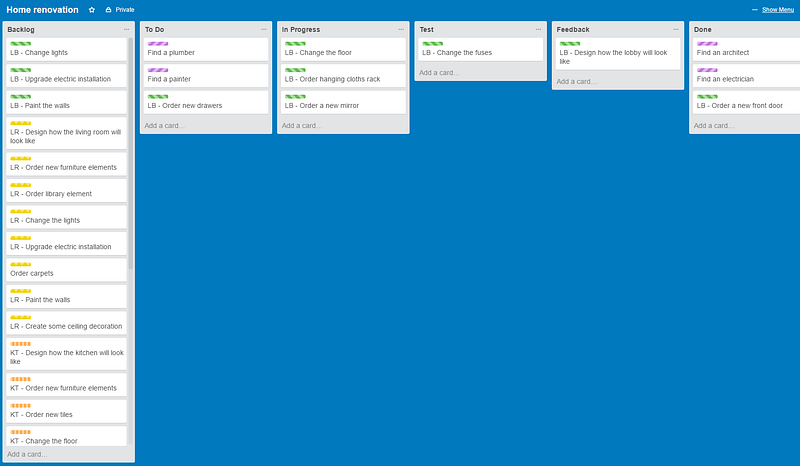Screen dimensions: 800x466
Task: Click the Backlog list title
Action: click(x=21, y=30)
